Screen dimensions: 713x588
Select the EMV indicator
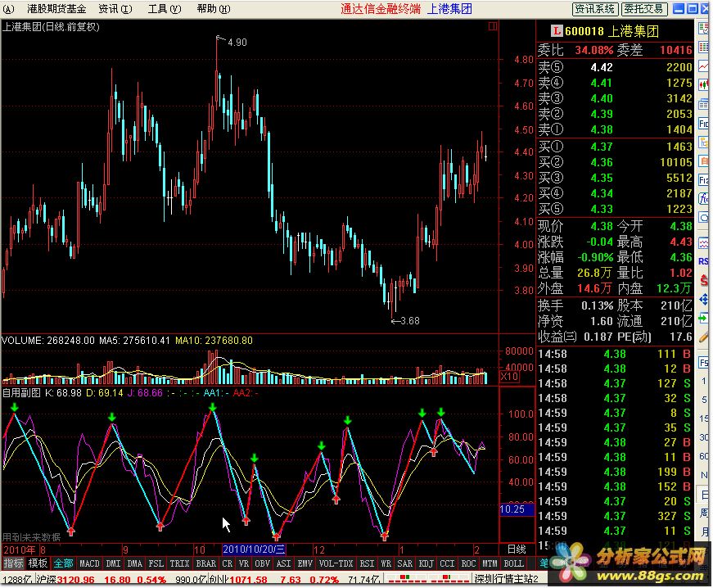click(x=305, y=563)
